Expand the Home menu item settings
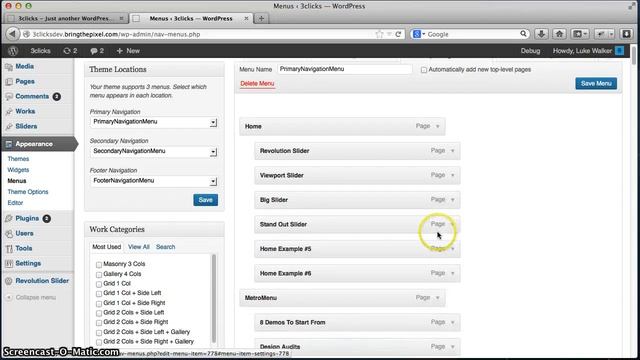The image size is (640, 360). [438, 127]
